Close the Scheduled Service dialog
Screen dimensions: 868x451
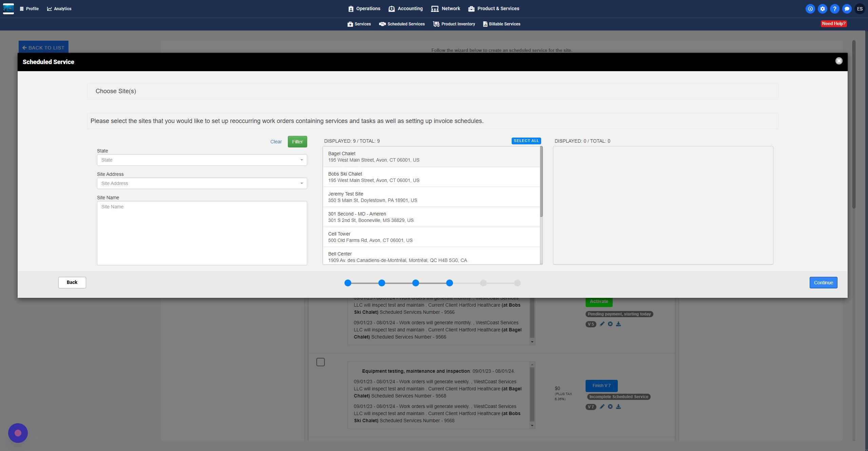tap(839, 61)
